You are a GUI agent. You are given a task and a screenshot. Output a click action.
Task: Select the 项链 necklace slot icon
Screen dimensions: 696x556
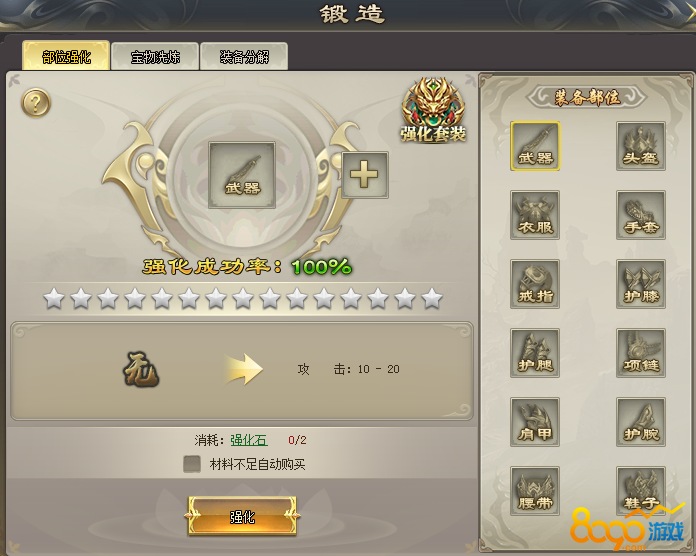[x=641, y=353]
